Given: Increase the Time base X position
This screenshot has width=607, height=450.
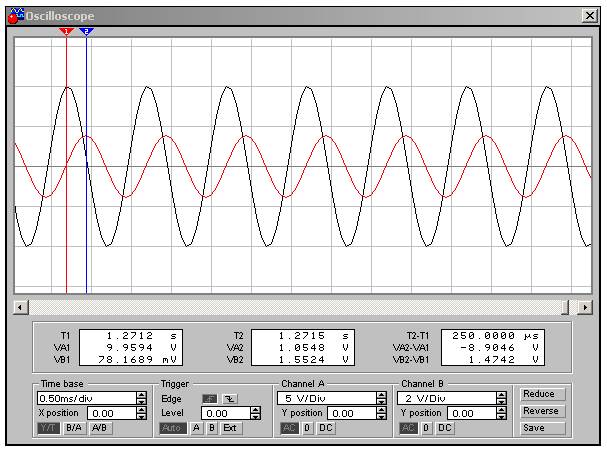Looking at the screenshot, I should (x=142, y=410).
